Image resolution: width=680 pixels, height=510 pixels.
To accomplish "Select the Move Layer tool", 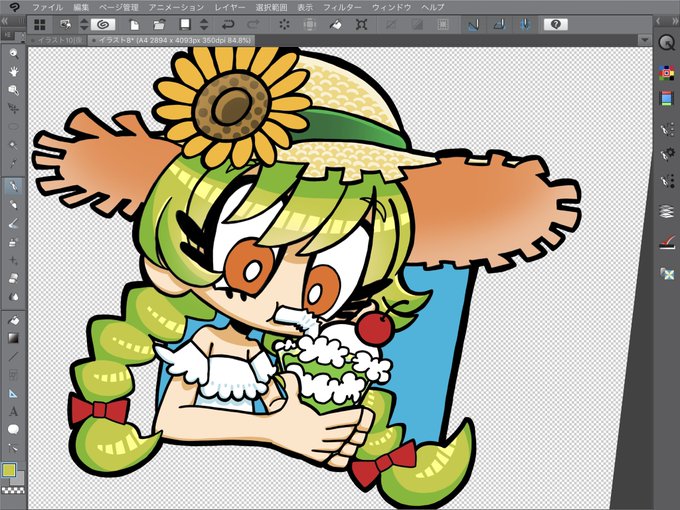I will [x=13, y=108].
